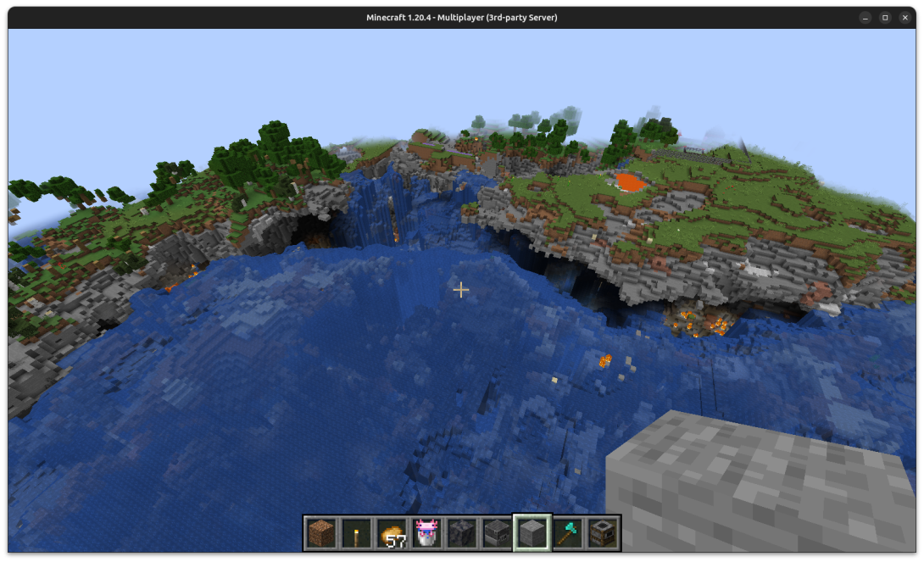Click the Minecraft 1.20.4 window title
The image size is (924, 562).
[462, 17]
